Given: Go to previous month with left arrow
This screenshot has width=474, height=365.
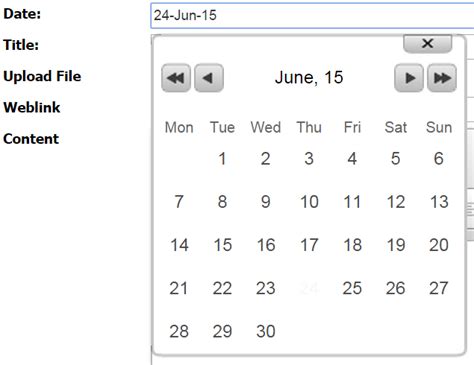Looking at the screenshot, I should click(x=209, y=78).
